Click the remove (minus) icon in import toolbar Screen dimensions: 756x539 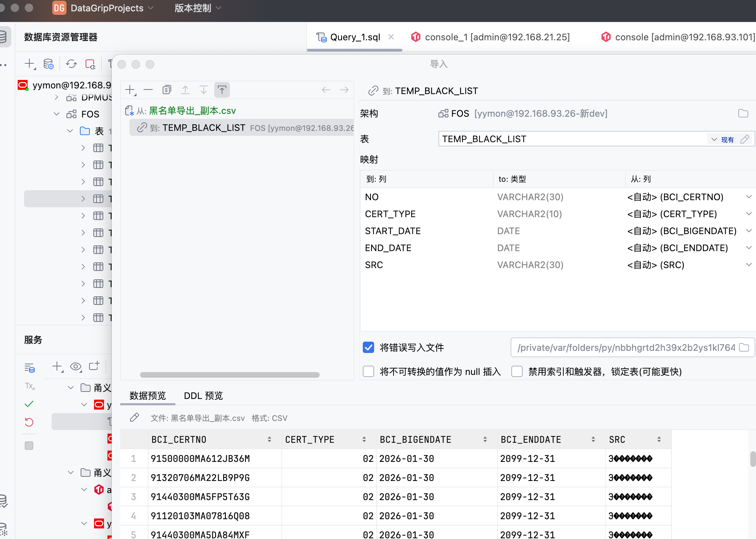pyautogui.click(x=148, y=90)
